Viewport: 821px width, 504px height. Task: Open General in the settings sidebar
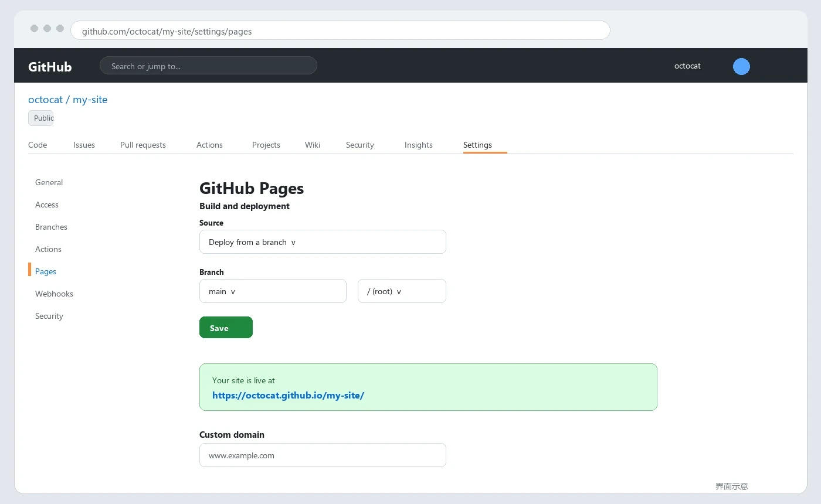[49, 182]
